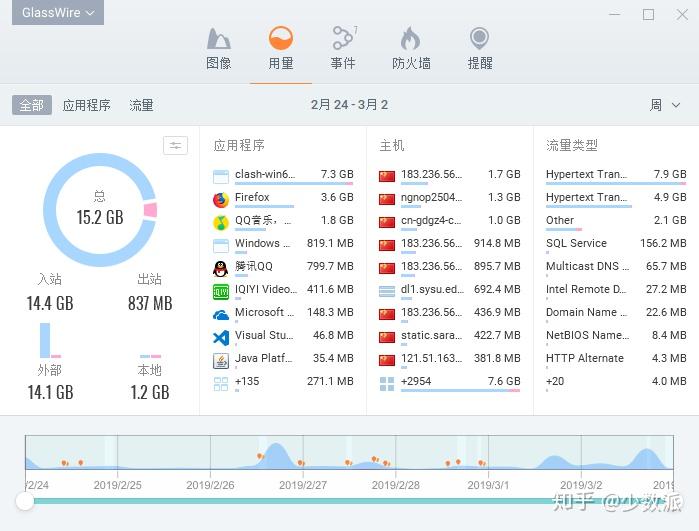Click the IQIYI Video app icon

(x=221, y=292)
